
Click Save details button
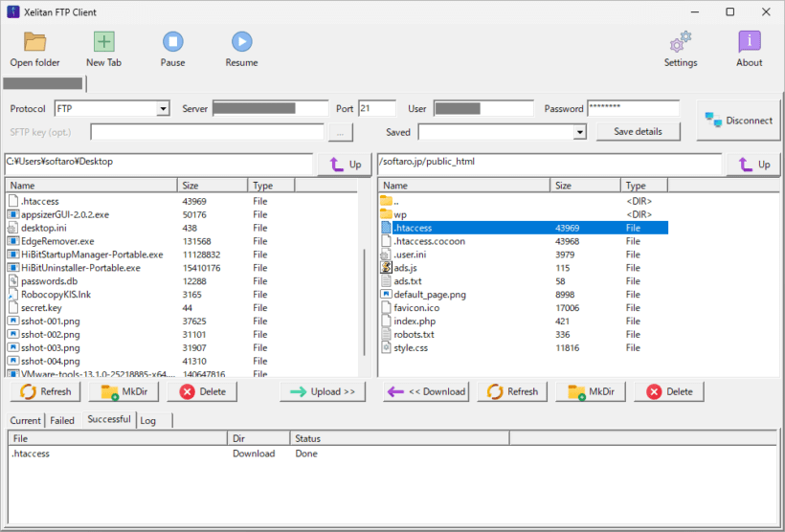pyautogui.click(x=639, y=132)
